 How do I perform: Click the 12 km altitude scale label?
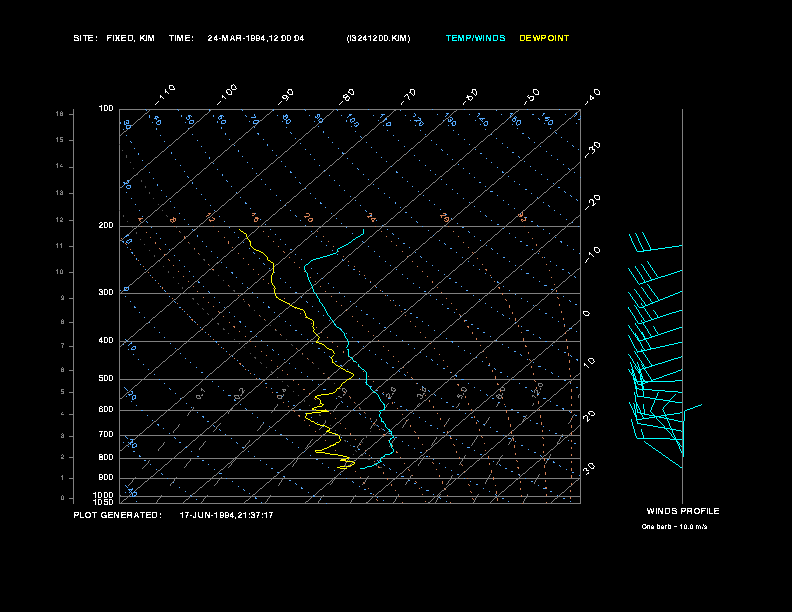(x=60, y=220)
